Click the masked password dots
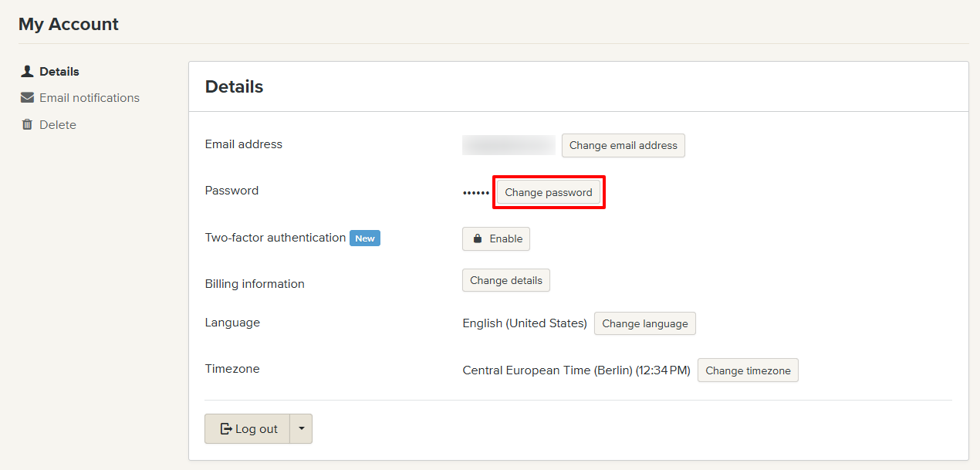Viewport: 980px width, 470px height. (475, 193)
